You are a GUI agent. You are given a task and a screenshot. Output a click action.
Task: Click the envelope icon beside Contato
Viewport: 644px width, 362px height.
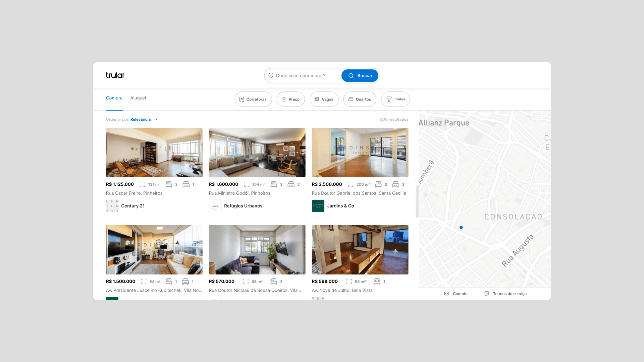[446, 294]
